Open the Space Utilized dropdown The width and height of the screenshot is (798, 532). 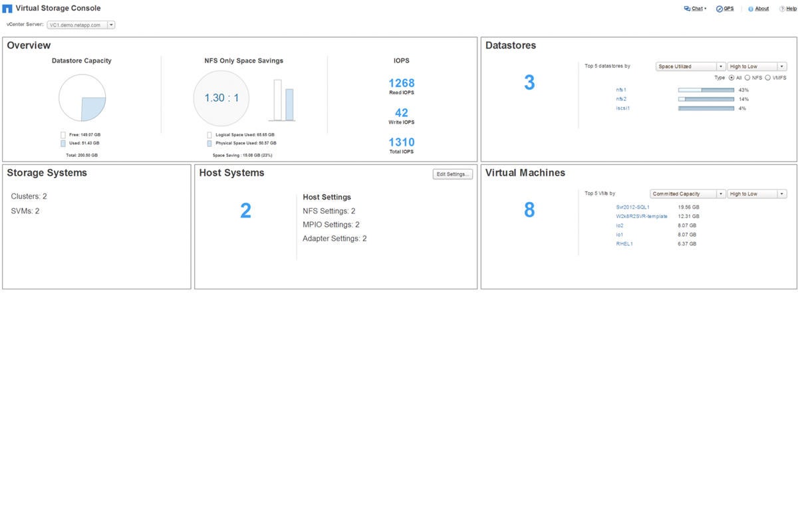[690, 66]
